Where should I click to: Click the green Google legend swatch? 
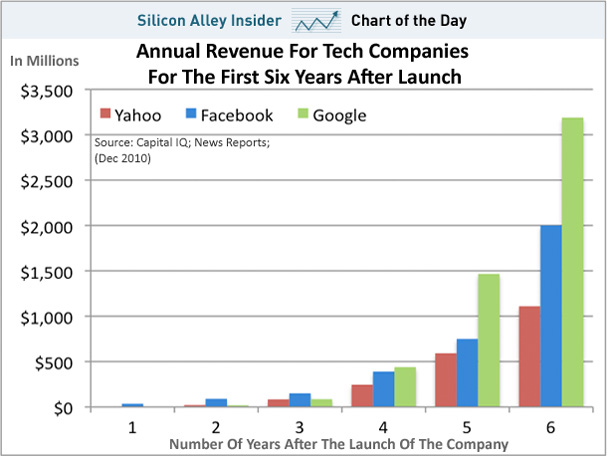tap(303, 113)
